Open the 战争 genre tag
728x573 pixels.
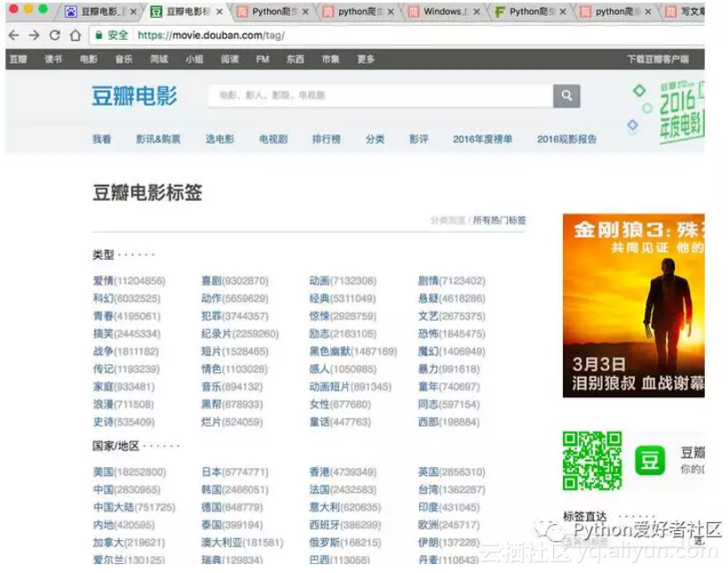[x=103, y=351]
